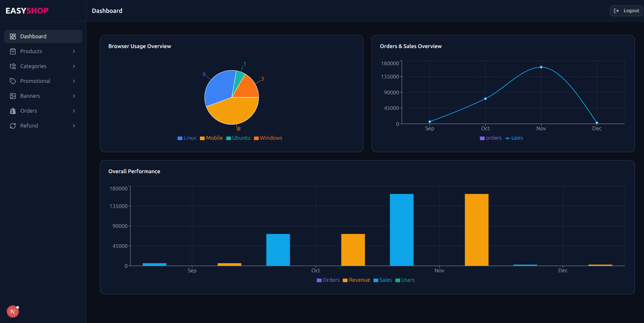Toggle Linux legend in browser usage chart
Image resolution: width=644 pixels, height=323 pixels.
(187, 138)
